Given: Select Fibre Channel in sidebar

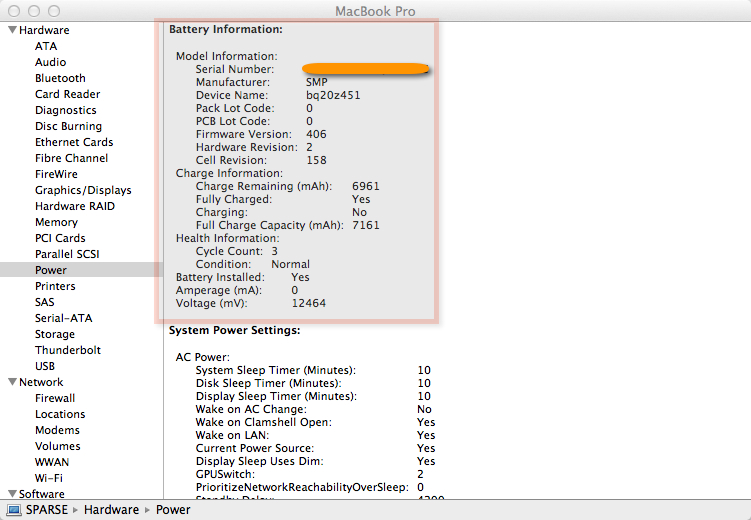Looking at the screenshot, I should point(71,158).
